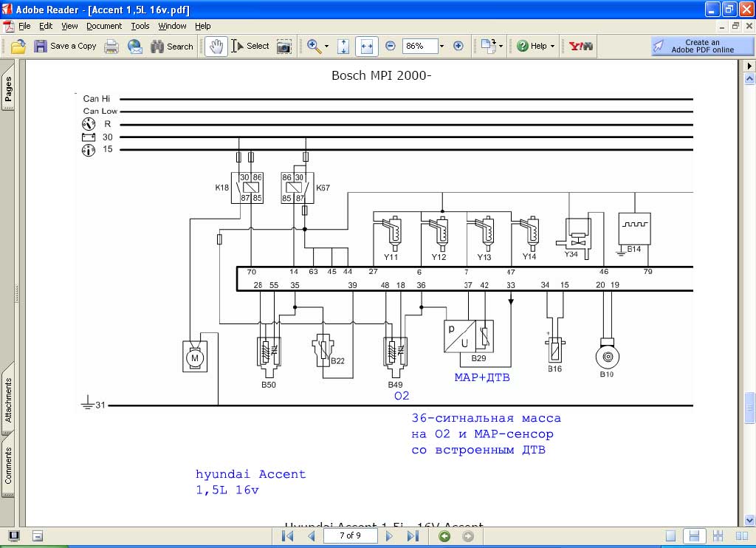Open the Pages navigation tab
Screen dimensions: 756x548
click(x=8, y=89)
